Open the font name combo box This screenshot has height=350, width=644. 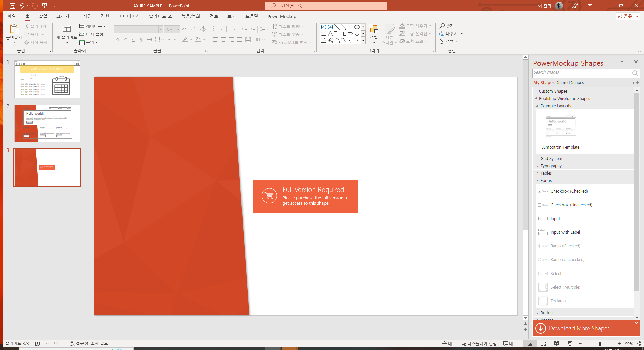138,29
